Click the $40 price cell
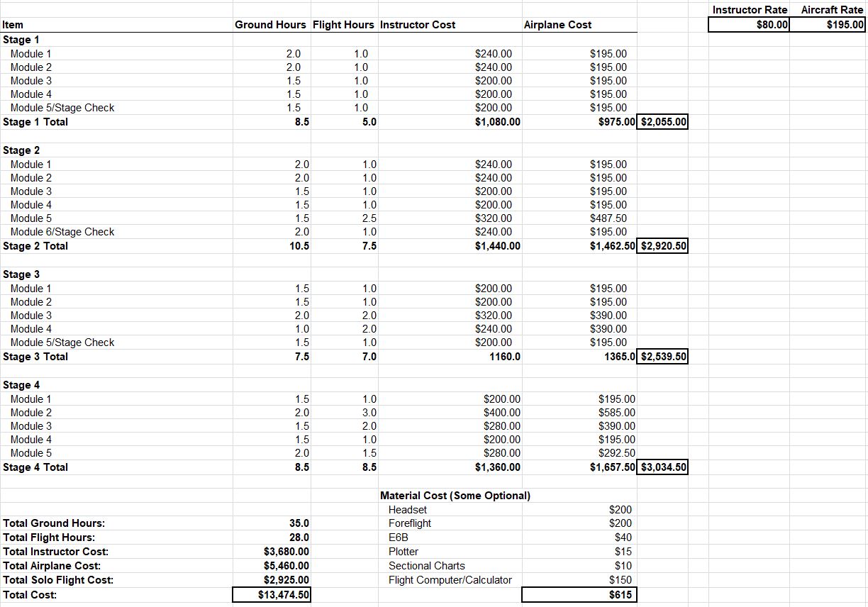Screen dimensions: 868x607 pos(623,538)
